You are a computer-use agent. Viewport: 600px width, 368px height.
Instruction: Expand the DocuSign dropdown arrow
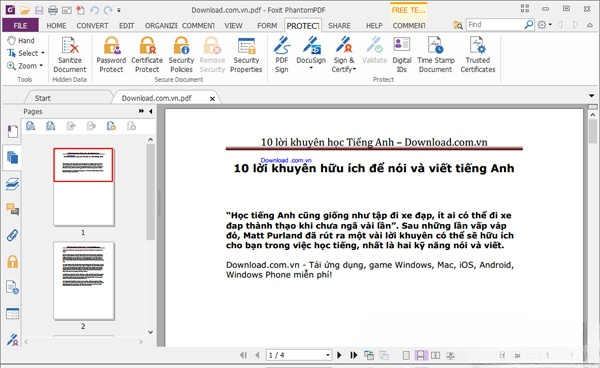(311, 68)
